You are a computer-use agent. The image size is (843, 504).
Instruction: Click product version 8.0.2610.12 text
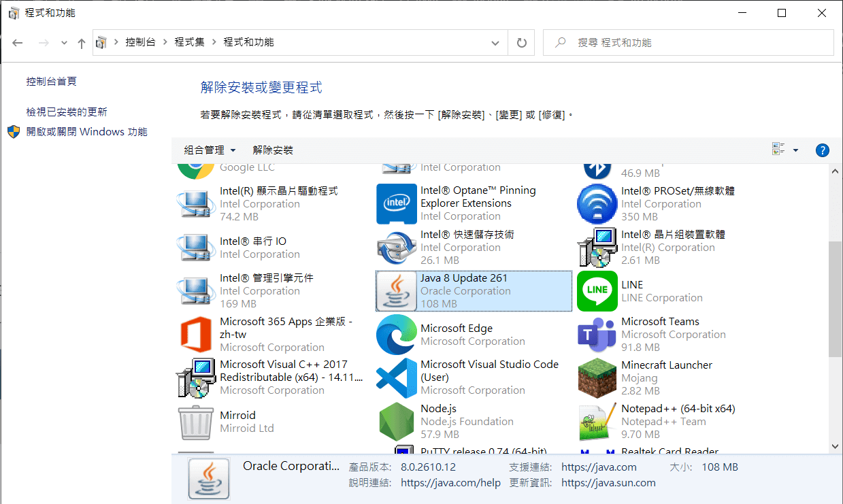[x=428, y=467]
